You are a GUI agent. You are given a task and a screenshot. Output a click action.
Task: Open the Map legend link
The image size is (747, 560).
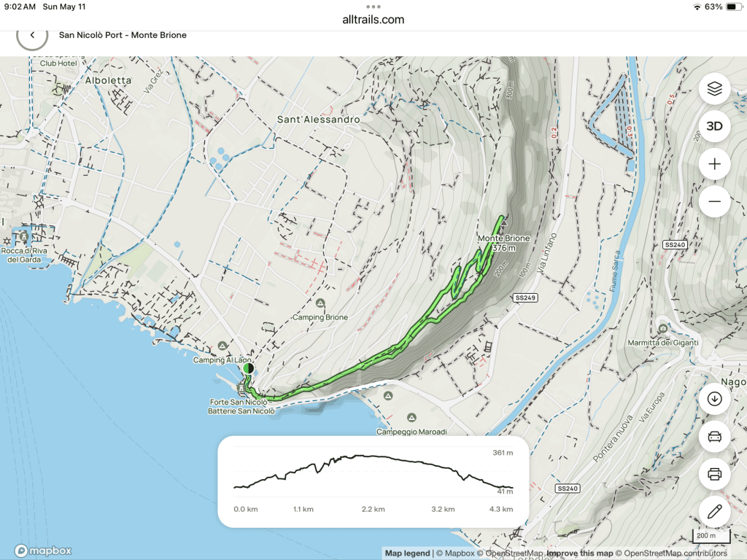[408, 553]
